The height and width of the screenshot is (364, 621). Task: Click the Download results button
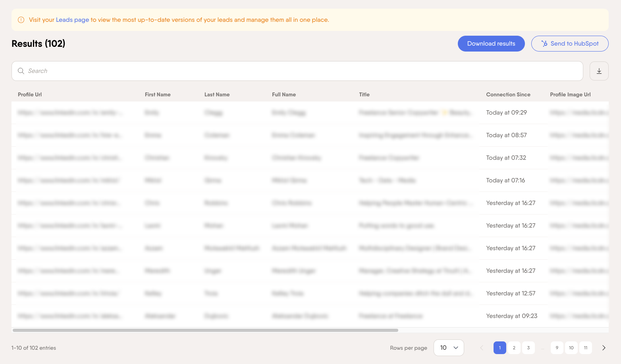tap(491, 44)
